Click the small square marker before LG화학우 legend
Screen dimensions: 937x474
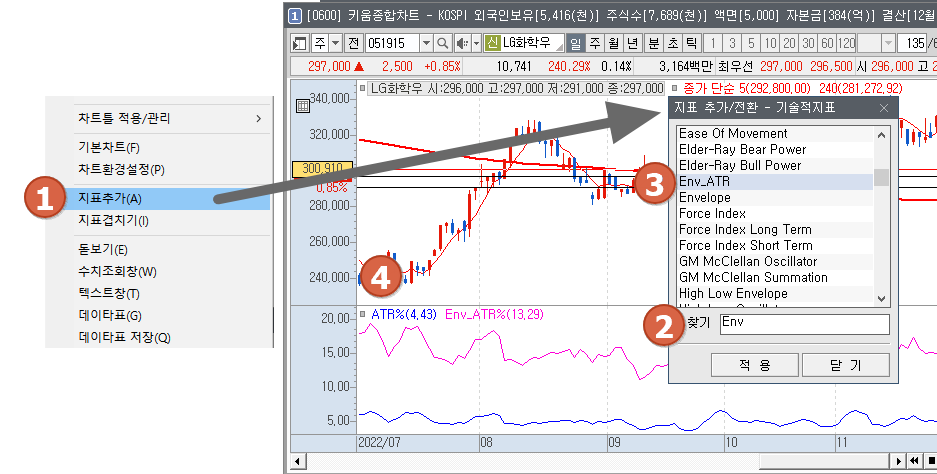(x=363, y=88)
